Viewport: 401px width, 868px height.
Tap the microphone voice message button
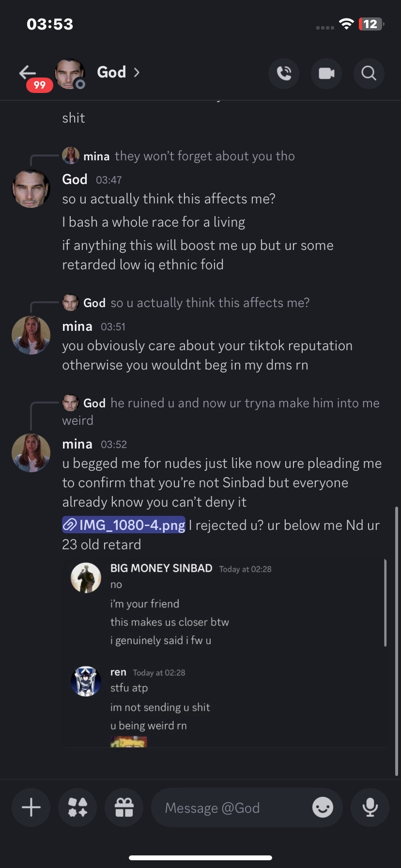(x=370, y=807)
